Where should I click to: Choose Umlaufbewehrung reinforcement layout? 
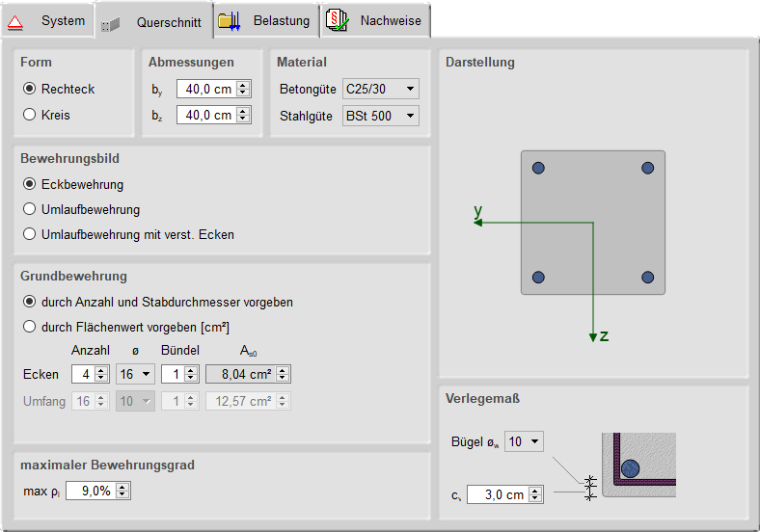pos(29,209)
